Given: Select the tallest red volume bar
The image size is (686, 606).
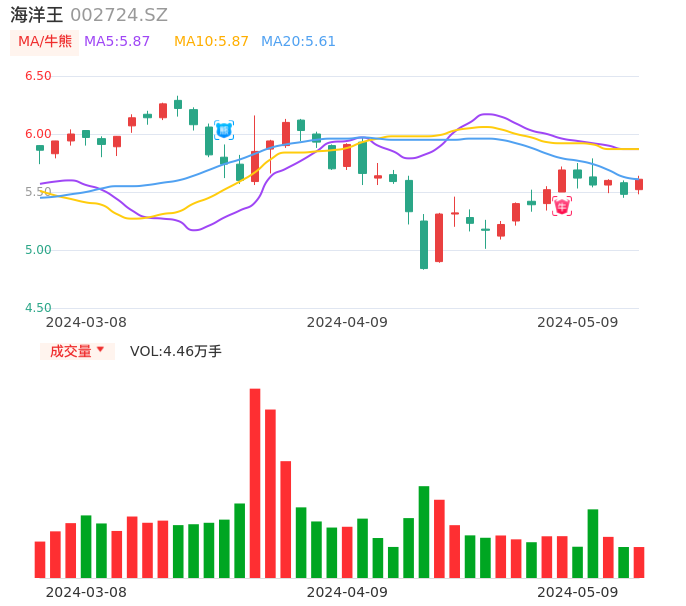Looking at the screenshot, I should (255, 482).
